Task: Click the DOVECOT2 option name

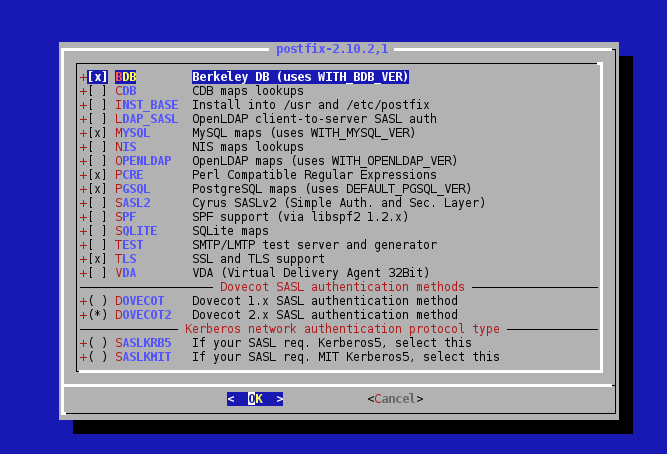Action: point(143,315)
